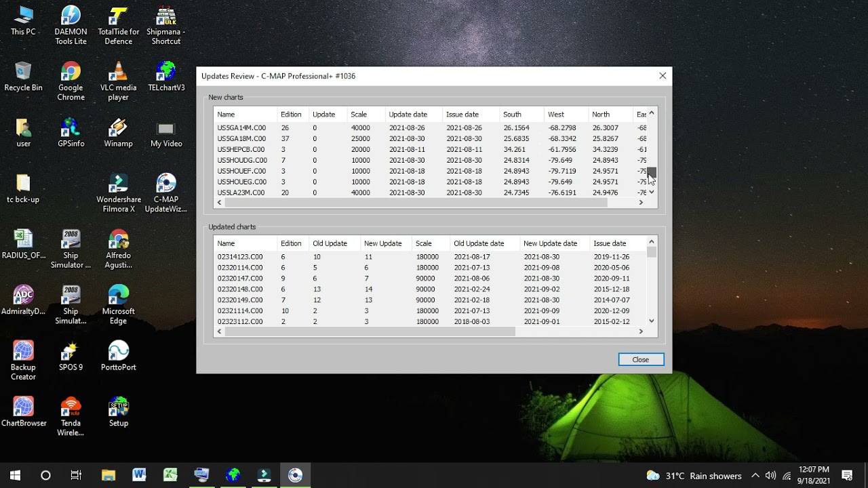Select the TELchartV3 desktop icon
The image size is (868, 488).
(x=166, y=77)
